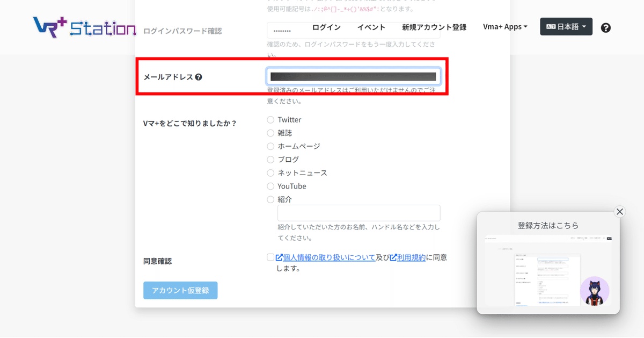Open the 登録方法 tutorial thumbnail
This screenshot has height=338, width=644.
point(547,271)
